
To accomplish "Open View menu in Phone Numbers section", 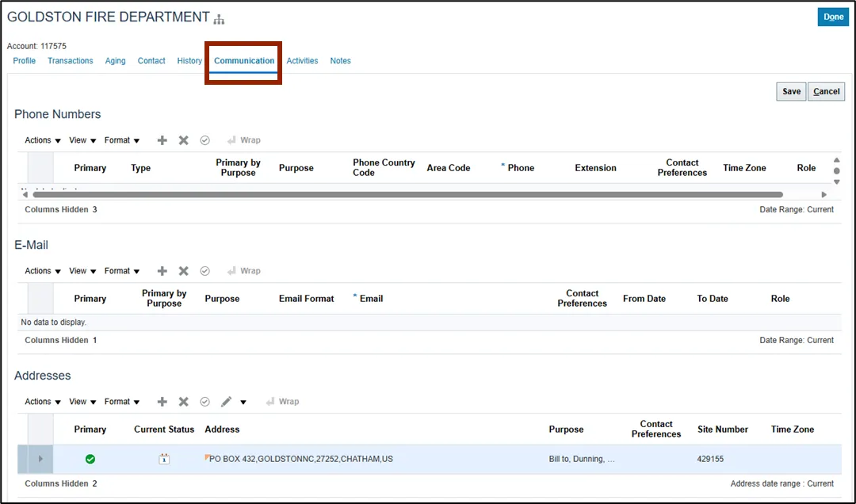I will [x=82, y=140].
